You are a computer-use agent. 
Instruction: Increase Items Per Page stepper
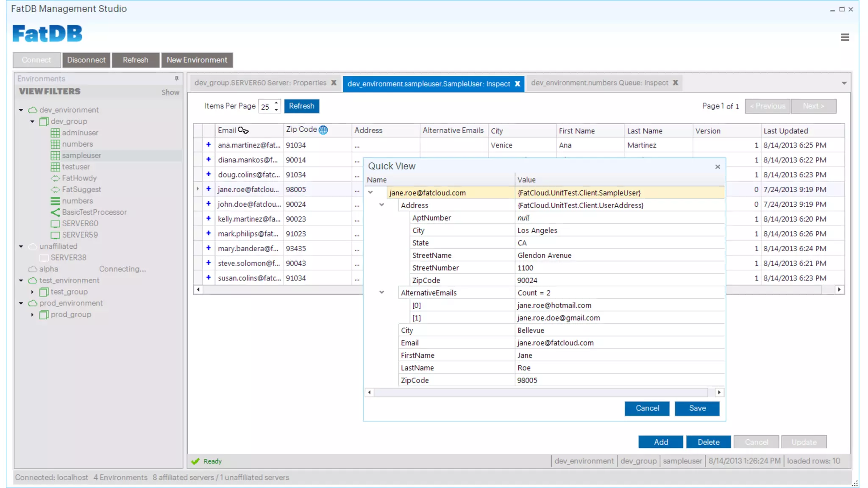276,103
